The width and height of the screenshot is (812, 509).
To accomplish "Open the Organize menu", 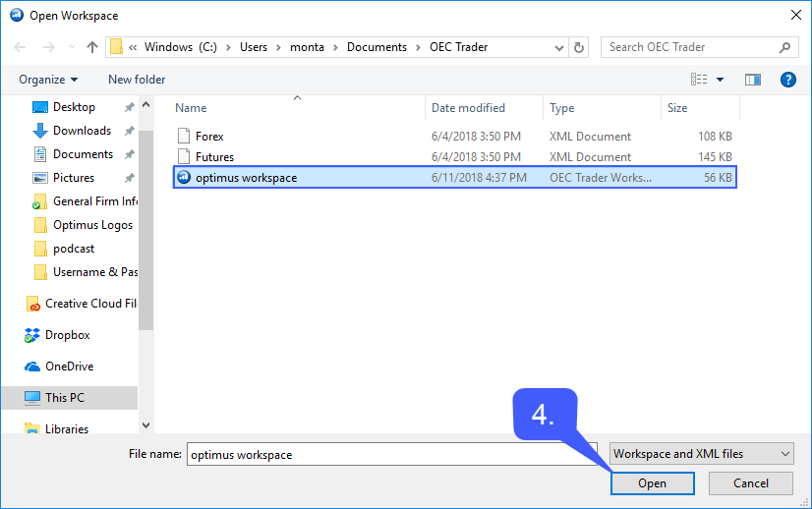I will click(x=48, y=80).
